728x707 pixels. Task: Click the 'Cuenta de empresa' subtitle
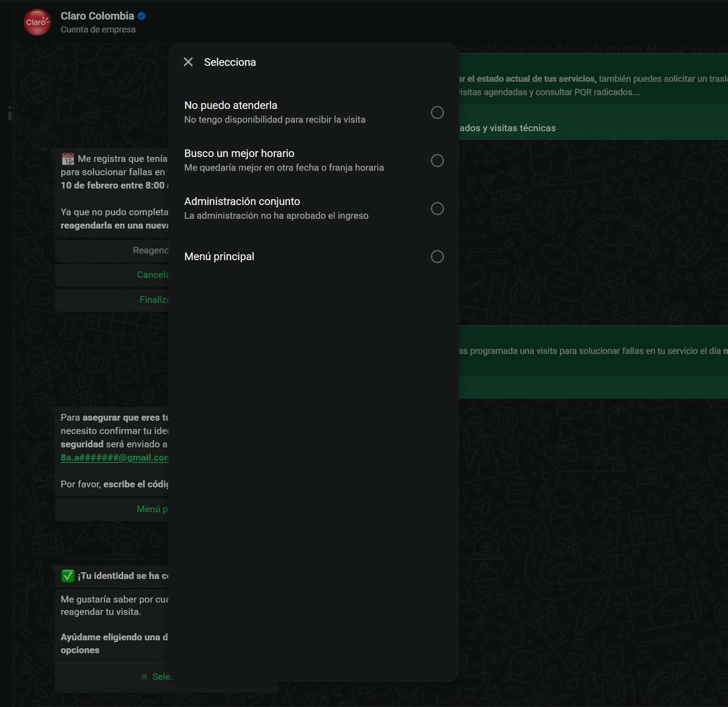(98, 30)
